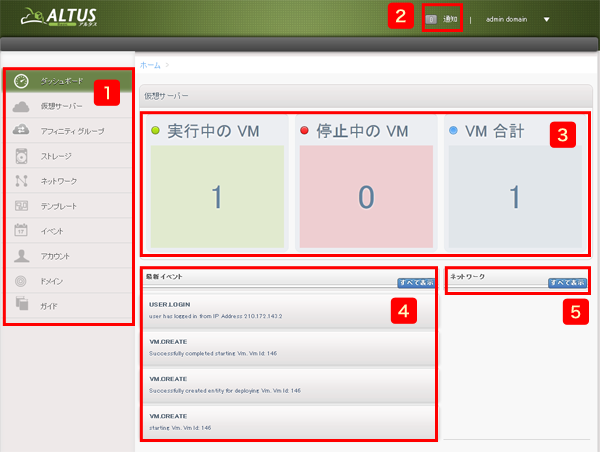The height and width of the screenshot is (452, 600).
Task: Click the calendar icon for イベント
Action: pos(22,230)
